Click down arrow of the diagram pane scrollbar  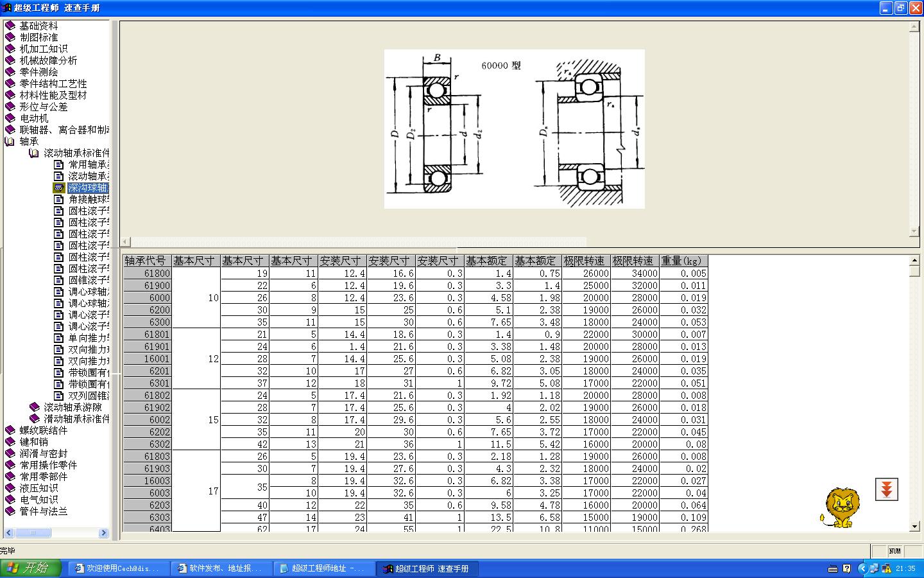(915, 232)
